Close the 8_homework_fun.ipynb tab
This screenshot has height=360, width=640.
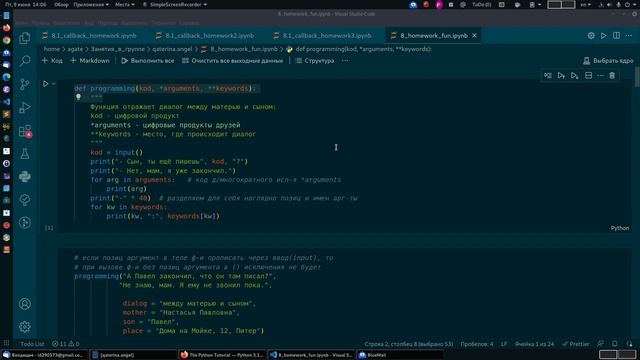click(474, 36)
